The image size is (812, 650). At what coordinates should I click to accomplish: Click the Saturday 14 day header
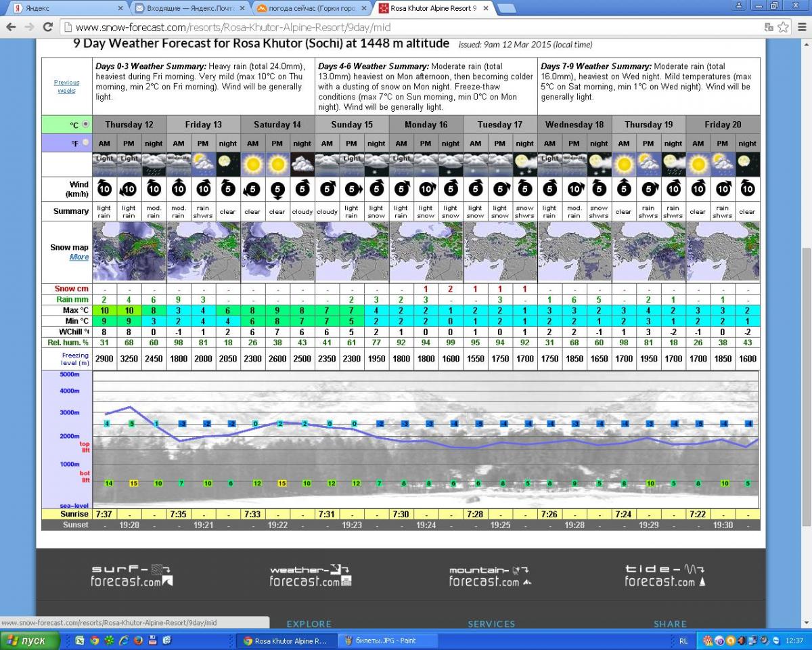pyautogui.click(x=277, y=125)
